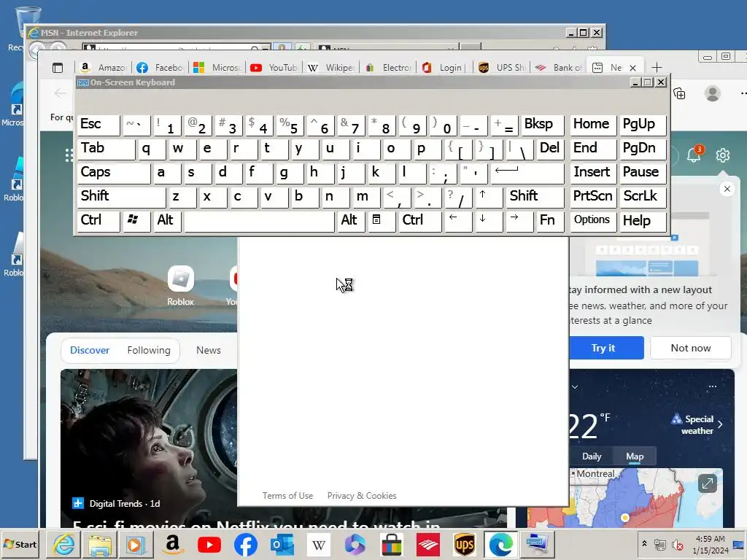The image size is (747, 560).
Task: Click Not now button
Action: 690,348
